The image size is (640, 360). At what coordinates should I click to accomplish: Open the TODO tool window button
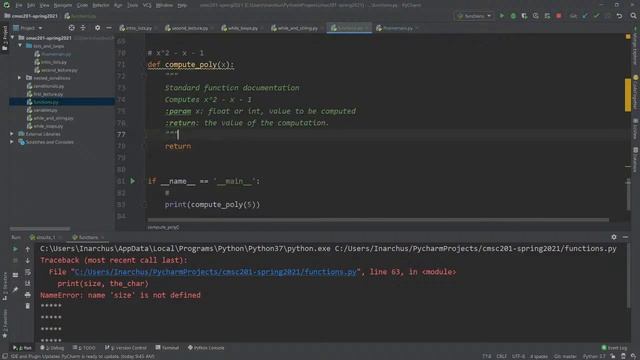point(84,348)
